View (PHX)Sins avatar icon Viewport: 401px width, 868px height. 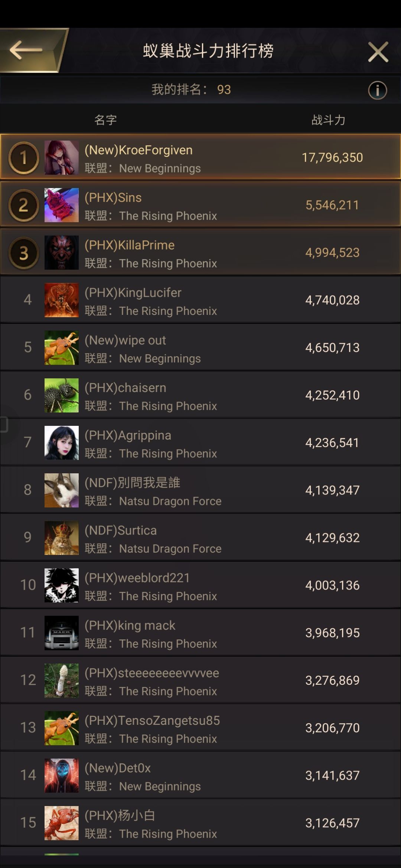pyautogui.click(x=62, y=205)
